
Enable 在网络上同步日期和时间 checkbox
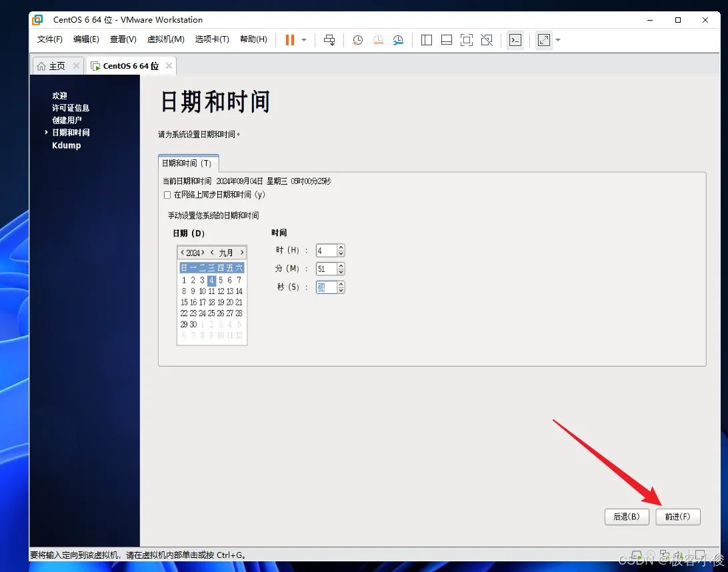pos(167,195)
